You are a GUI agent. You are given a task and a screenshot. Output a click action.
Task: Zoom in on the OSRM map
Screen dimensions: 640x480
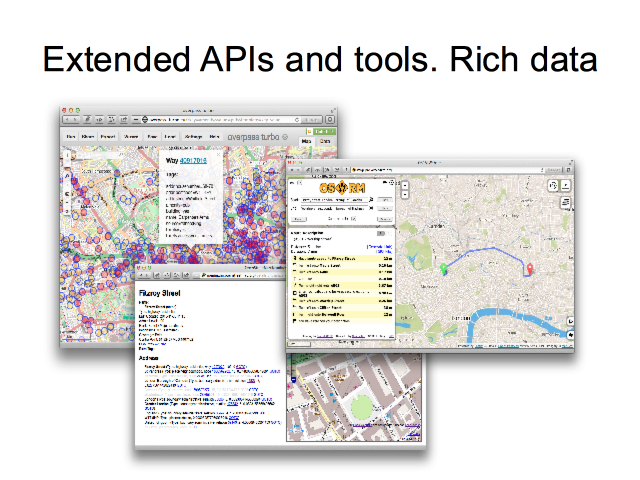coord(405,185)
